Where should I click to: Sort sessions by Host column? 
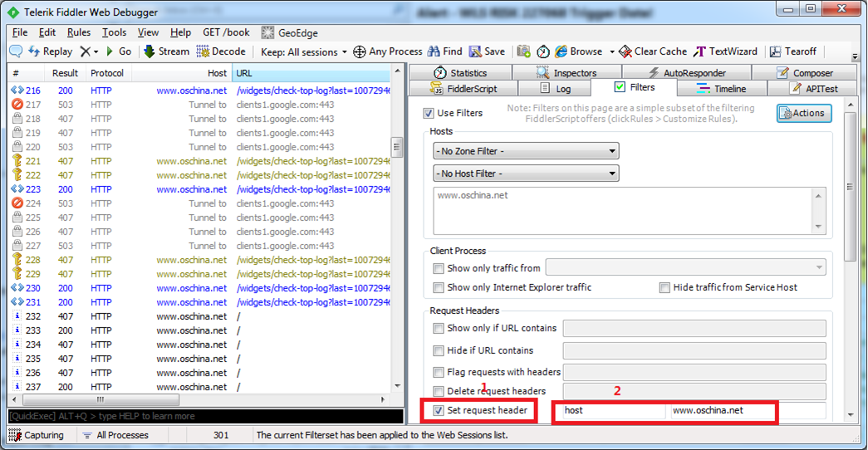point(182,73)
